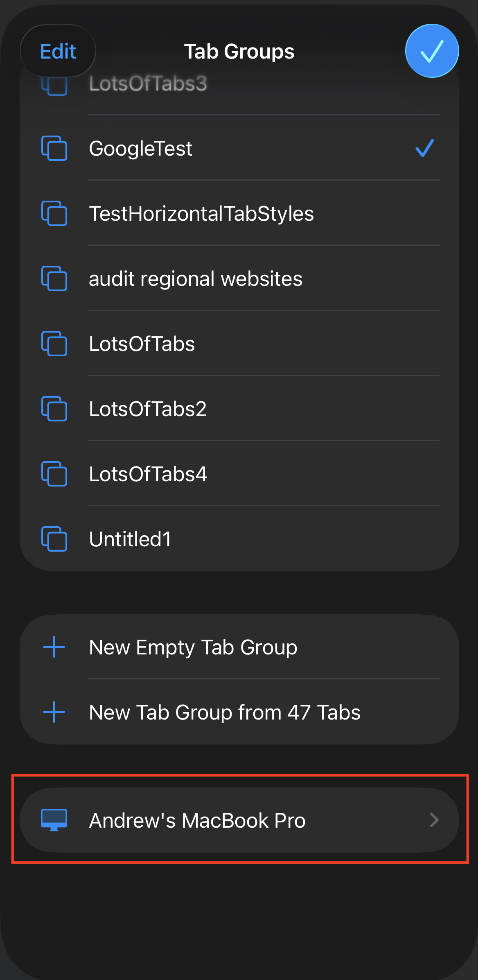Create New Tab Group from 47 Tabs

tap(225, 713)
